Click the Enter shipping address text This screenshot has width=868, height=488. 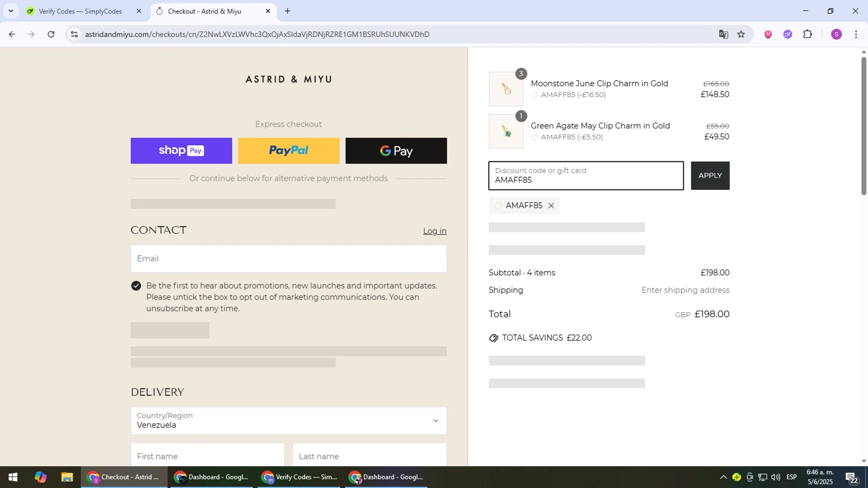pyautogui.click(x=685, y=290)
